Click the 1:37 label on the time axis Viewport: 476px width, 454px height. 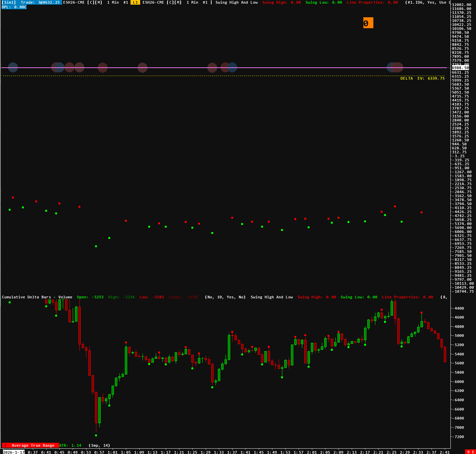232,452
